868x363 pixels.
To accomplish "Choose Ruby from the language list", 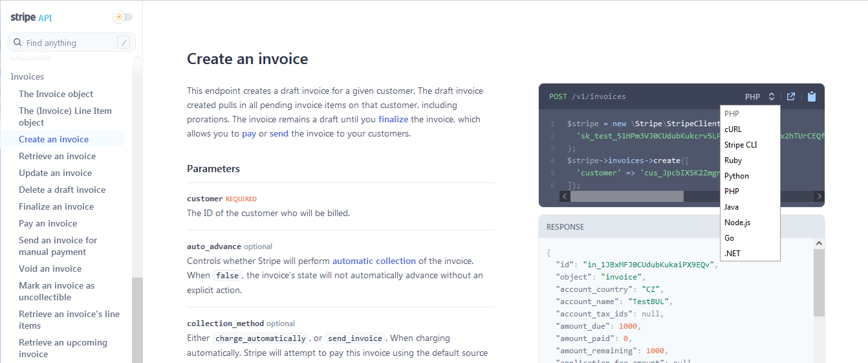I will [x=750, y=160].
